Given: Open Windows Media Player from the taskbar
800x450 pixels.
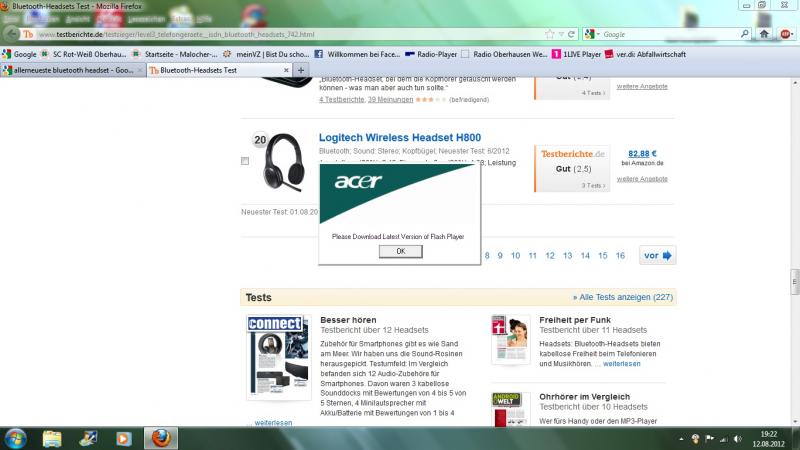Looking at the screenshot, I should 123,437.
